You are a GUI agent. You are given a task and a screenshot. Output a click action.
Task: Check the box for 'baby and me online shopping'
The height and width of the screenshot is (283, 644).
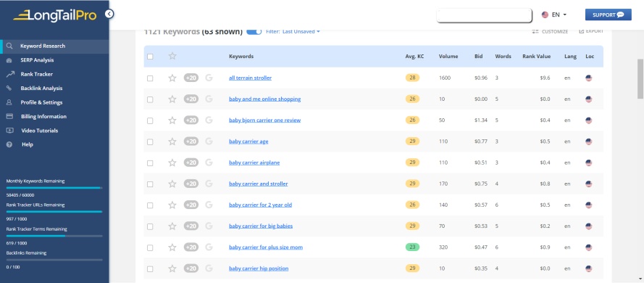click(x=150, y=99)
